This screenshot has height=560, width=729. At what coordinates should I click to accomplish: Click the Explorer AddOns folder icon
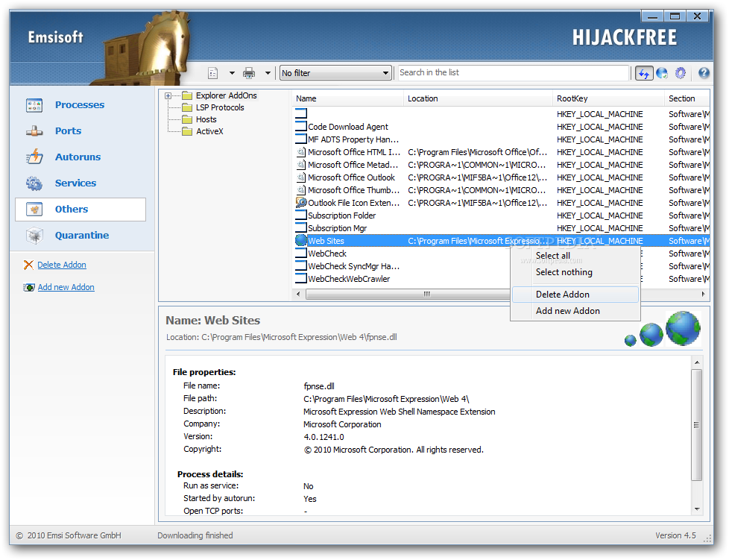[187, 95]
